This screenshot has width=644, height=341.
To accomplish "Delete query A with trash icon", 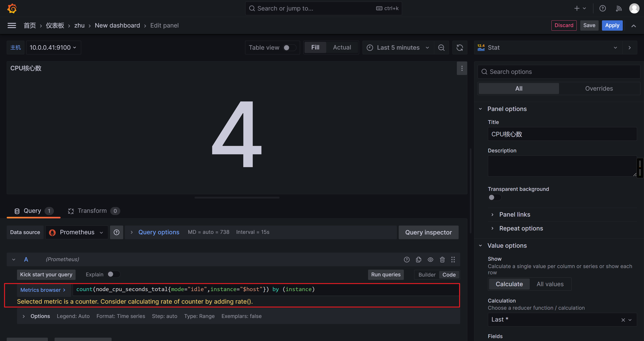I will point(442,259).
